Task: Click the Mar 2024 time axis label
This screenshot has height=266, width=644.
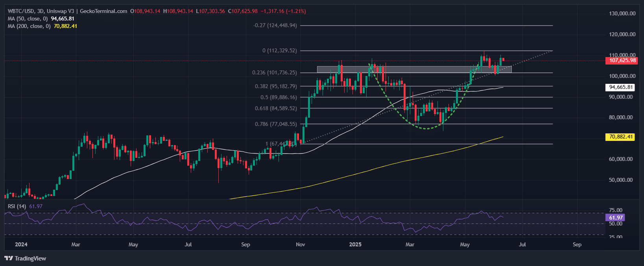Action: [x=76, y=244]
